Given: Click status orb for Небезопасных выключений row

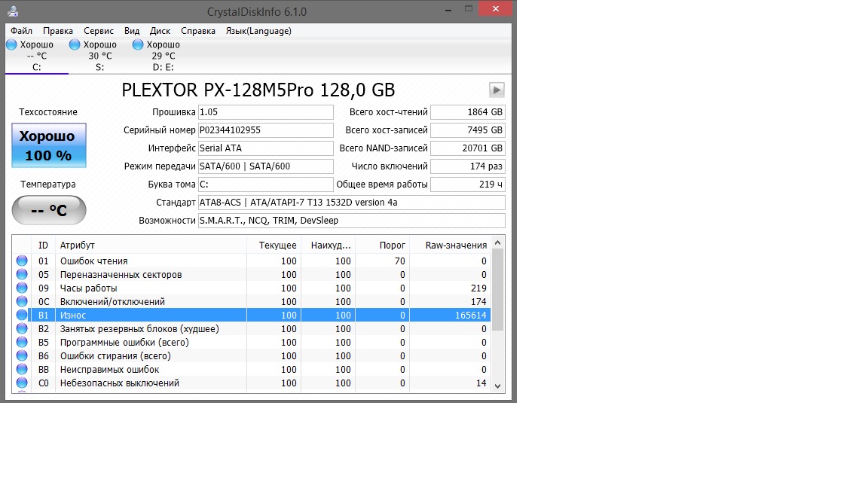Looking at the screenshot, I should (22, 383).
